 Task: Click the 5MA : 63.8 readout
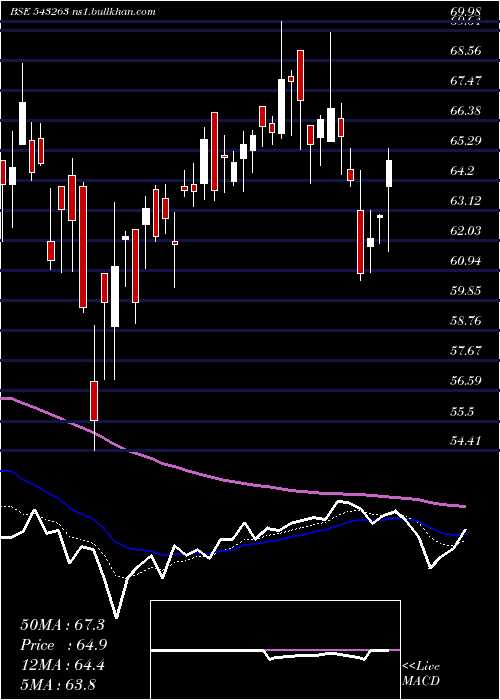[x=58, y=685]
